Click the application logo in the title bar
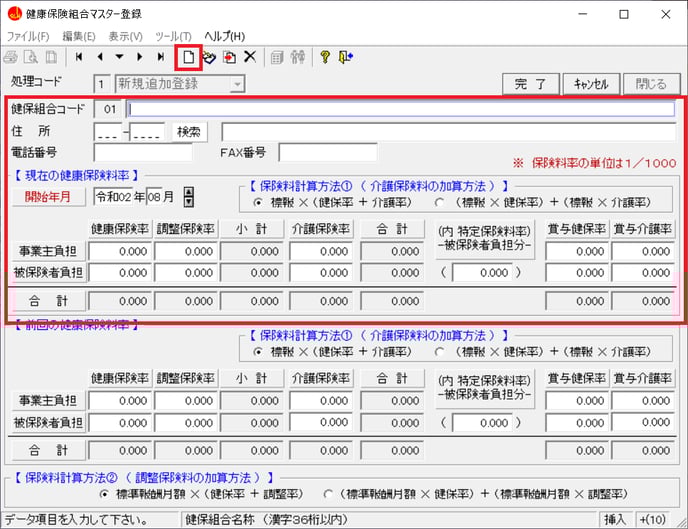Screen dimensions: 688x529 point(14,14)
